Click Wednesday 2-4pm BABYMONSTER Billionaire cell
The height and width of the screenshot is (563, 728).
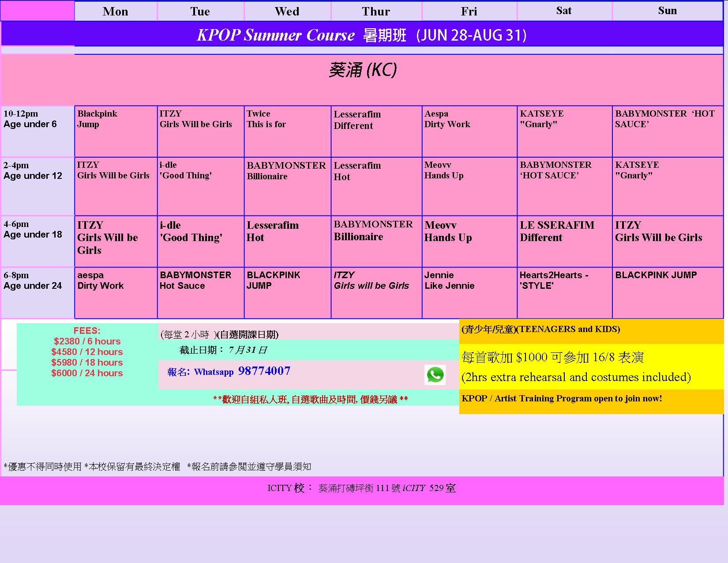(x=288, y=186)
